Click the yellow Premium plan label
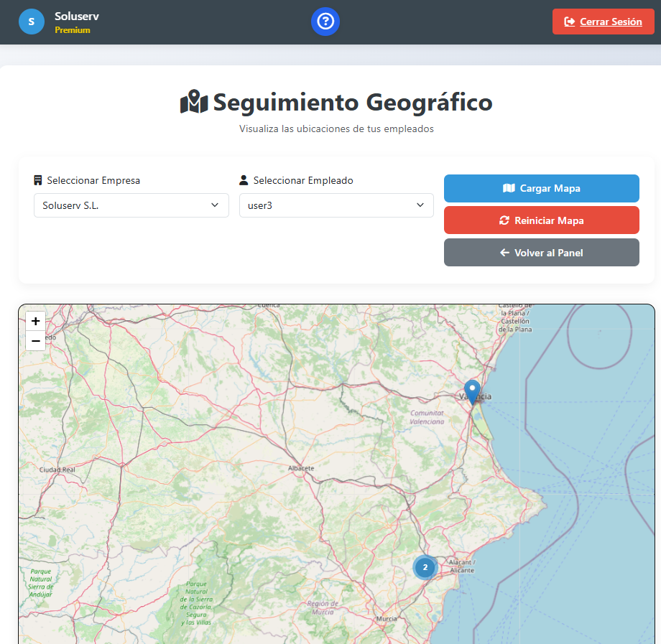Viewport: 661px width, 644px height. pyautogui.click(x=73, y=30)
